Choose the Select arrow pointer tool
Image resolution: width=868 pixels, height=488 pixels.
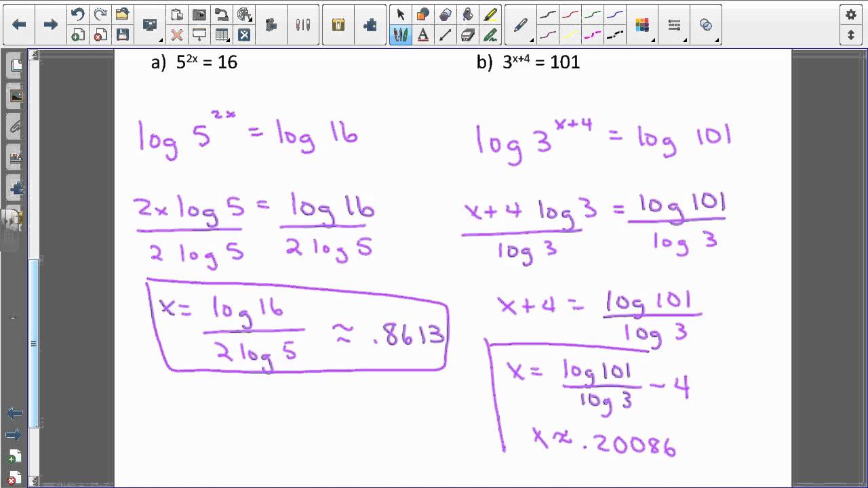(x=401, y=15)
